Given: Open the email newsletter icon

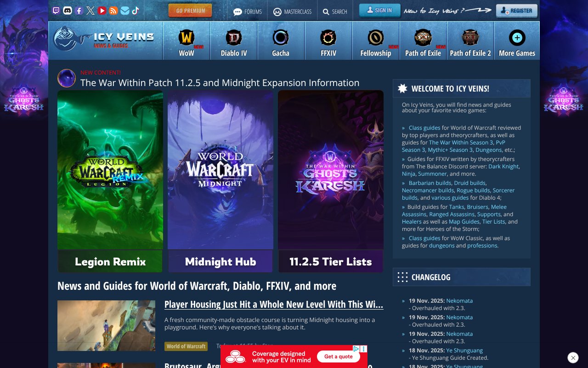Looking at the screenshot, I should click(x=124, y=10).
